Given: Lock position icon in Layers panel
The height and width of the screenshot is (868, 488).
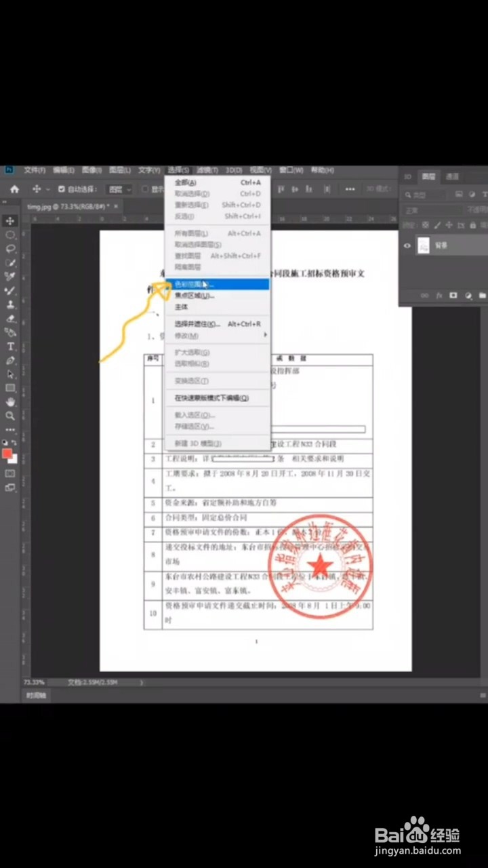Looking at the screenshot, I should click(x=449, y=225).
